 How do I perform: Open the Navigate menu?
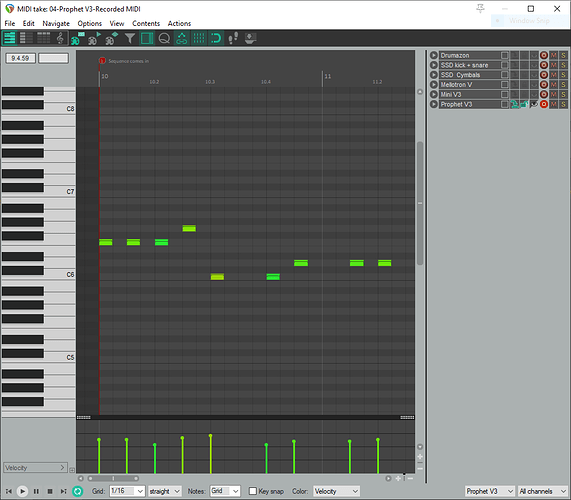[56, 23]
